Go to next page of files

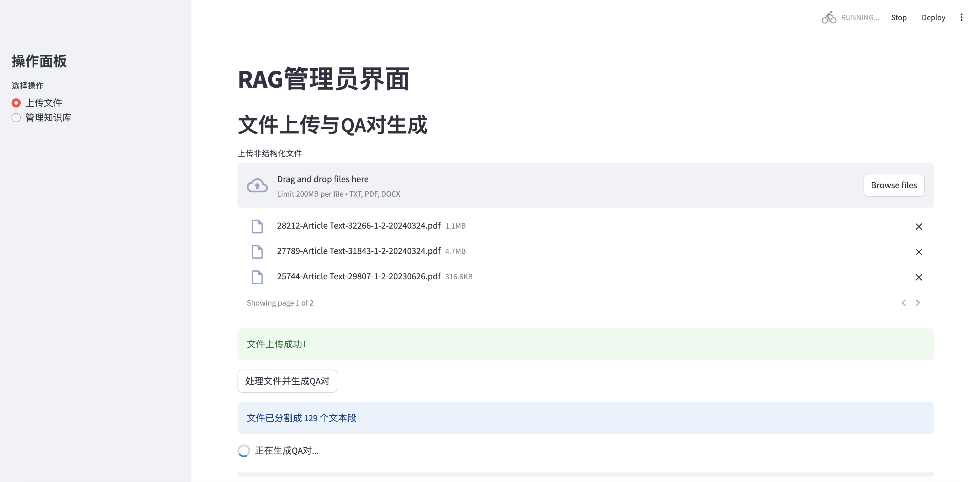click(x=918, y=303)
